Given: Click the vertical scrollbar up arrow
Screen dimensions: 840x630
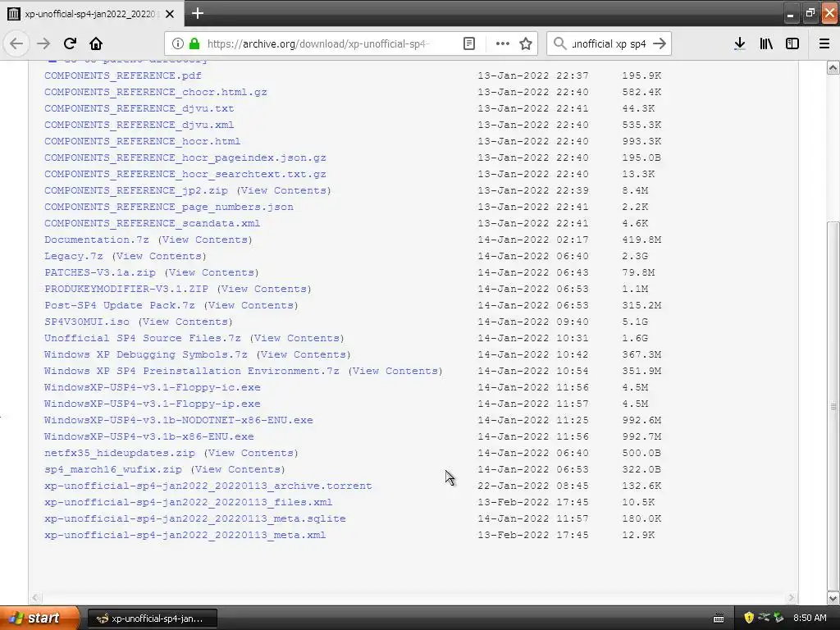Looking at the screenshot, I should pos(833,67).
